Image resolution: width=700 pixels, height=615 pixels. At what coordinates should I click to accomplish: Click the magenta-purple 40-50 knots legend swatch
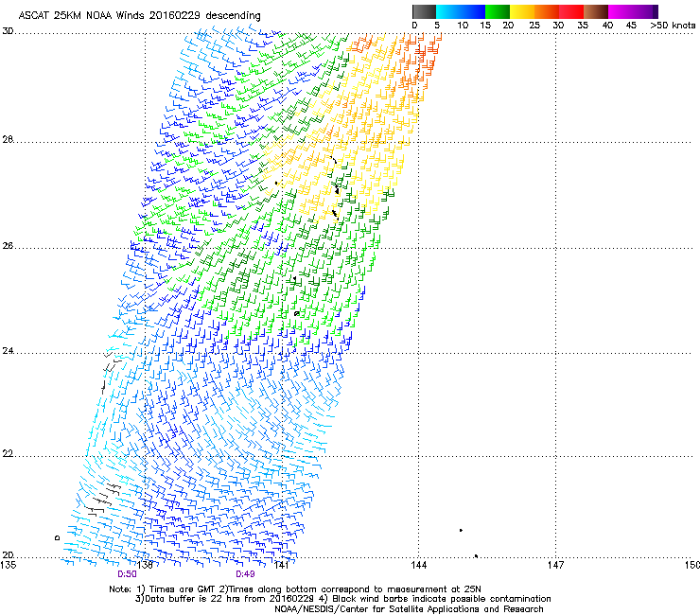633,11
